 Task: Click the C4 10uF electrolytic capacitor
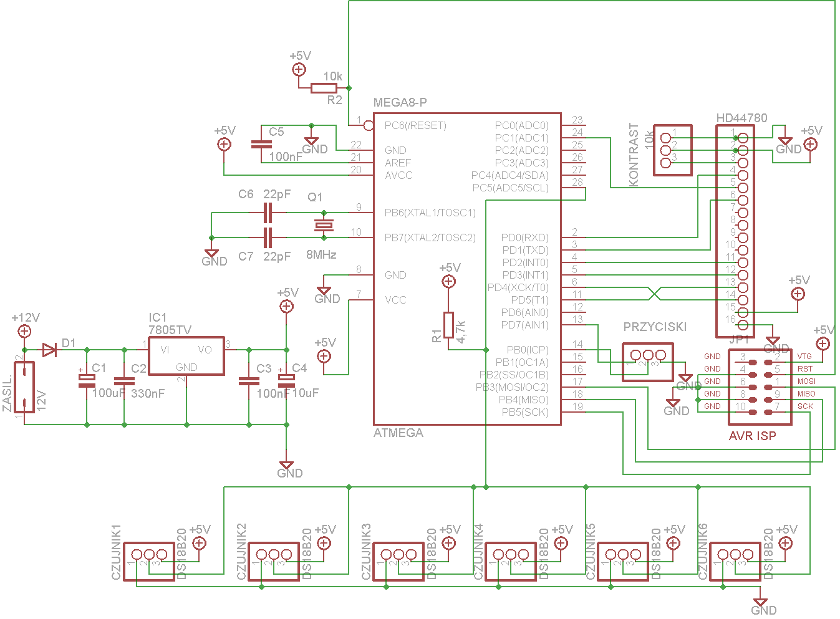pyautogui.click(x=286, y=381)
